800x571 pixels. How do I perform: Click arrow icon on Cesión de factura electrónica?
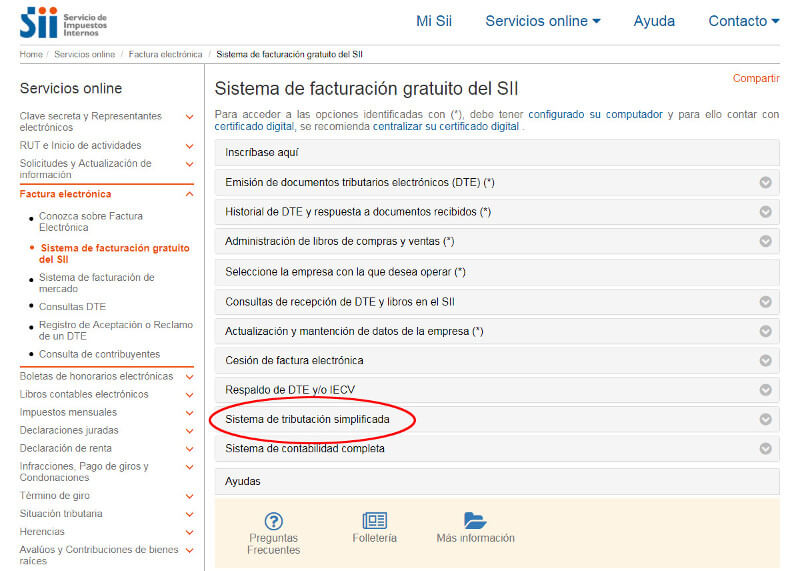(x=766, y=361)
